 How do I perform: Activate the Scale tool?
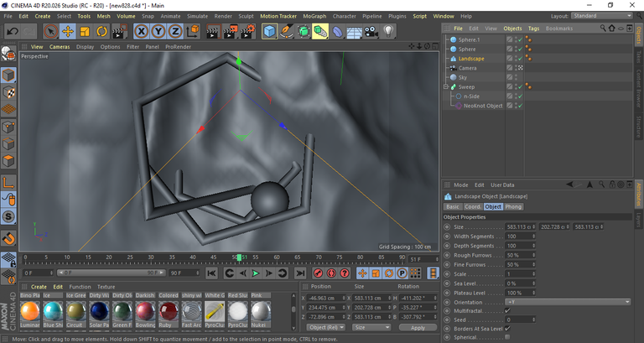click(85, 31)
